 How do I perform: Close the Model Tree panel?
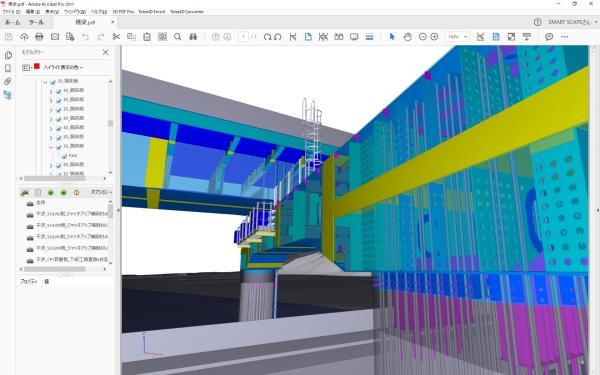(106, 52)
